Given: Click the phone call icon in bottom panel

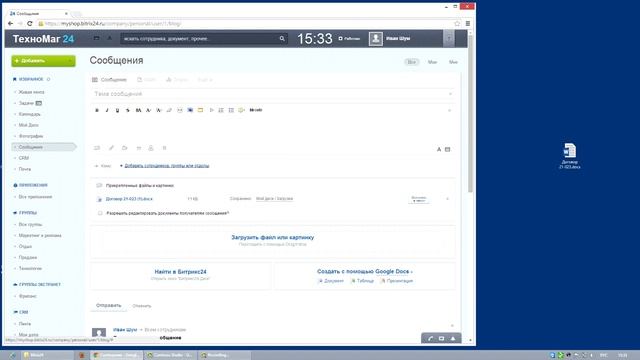Looking at the screenshot, I should click(x=430, y=338).
